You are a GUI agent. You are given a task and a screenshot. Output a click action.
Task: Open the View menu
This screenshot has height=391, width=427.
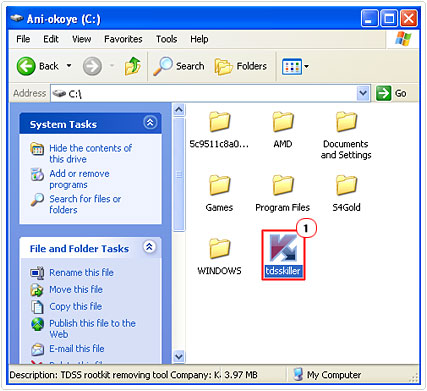[x=82, y=39]
